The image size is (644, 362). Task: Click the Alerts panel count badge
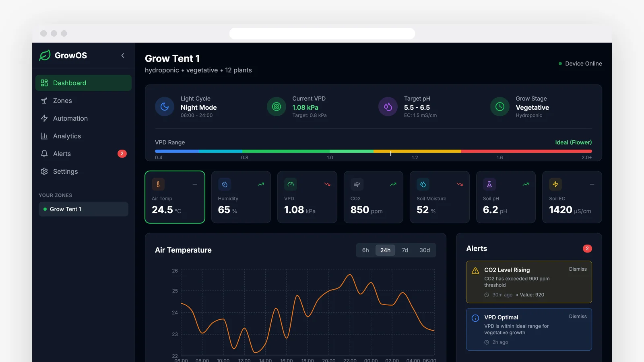(587, 249)
